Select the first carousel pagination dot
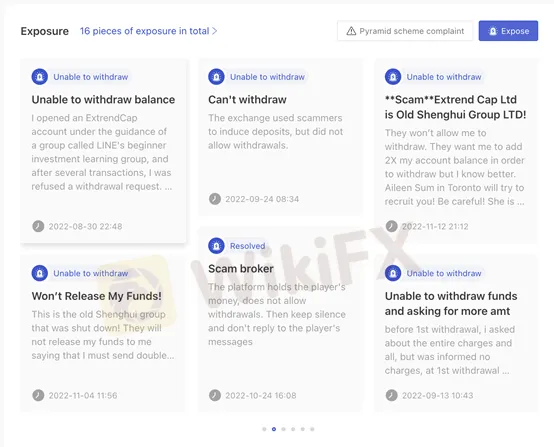 coord(264,429)
